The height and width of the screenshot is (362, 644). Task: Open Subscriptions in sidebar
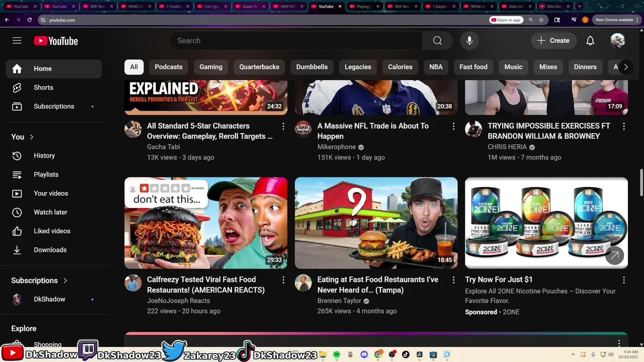pyautogui.click(x=54, y=107)
